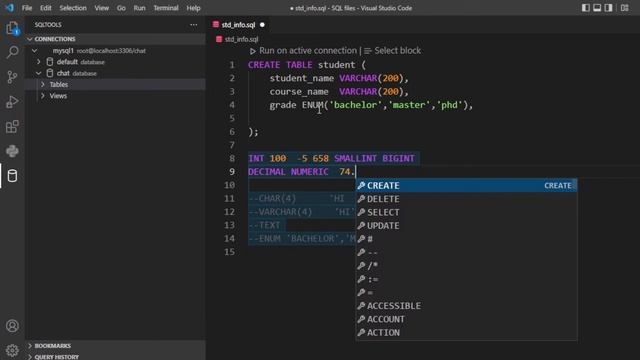Choose the -- comment suggestion entry
This screenshot has width=640, height=360.
coord(467,253)
